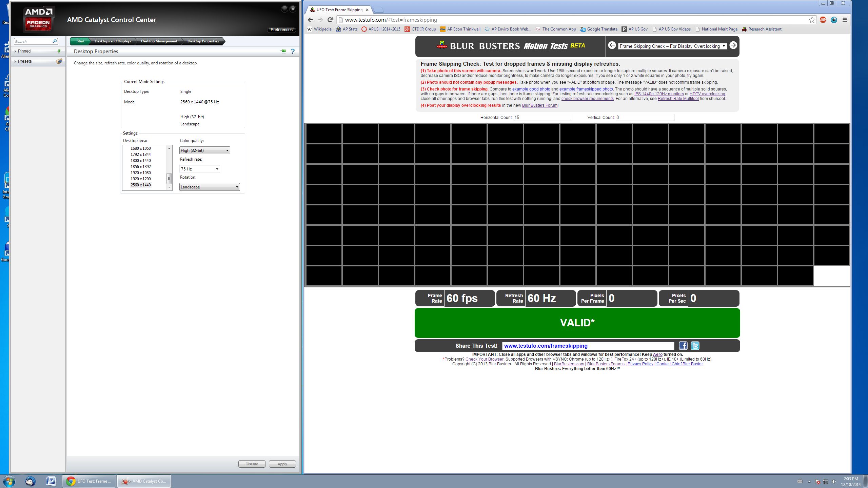Open the Color quality dropdown

coord(204,150)
